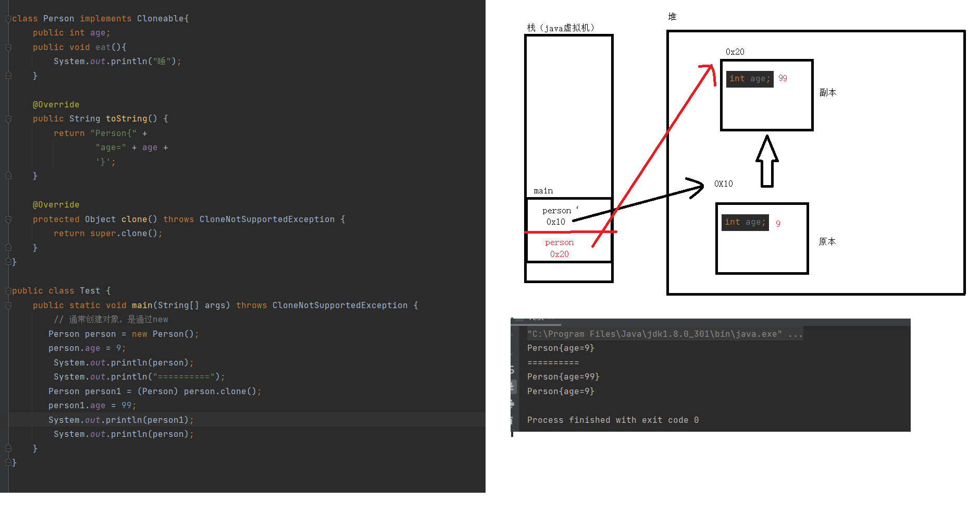
Task: Fold the main method using its gutter marker
Action: point(8,306)
